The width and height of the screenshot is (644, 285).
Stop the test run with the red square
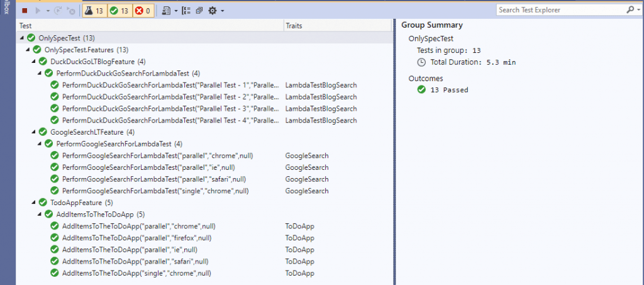25,11
